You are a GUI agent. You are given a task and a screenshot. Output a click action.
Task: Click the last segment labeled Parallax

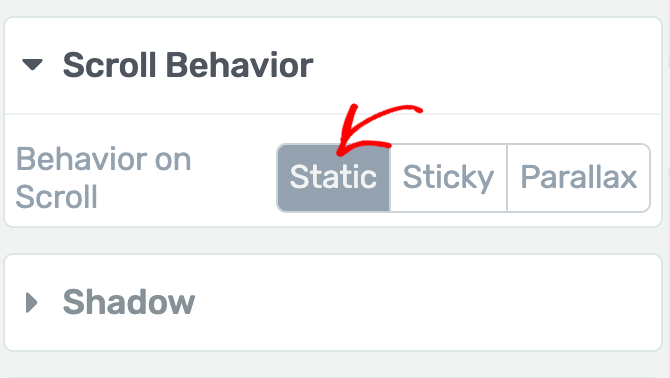579,178
